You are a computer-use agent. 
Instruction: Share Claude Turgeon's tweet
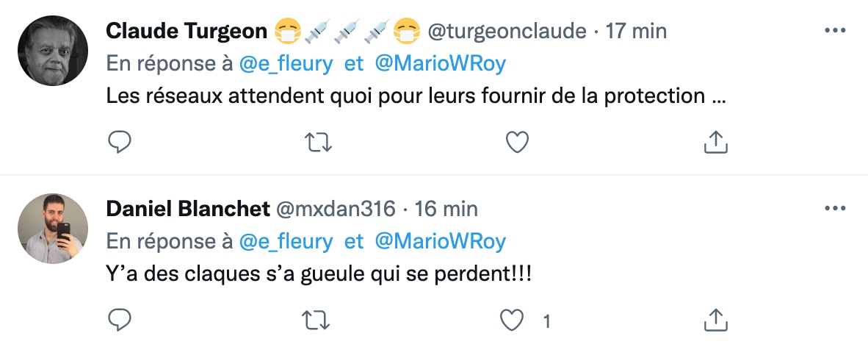715,142
